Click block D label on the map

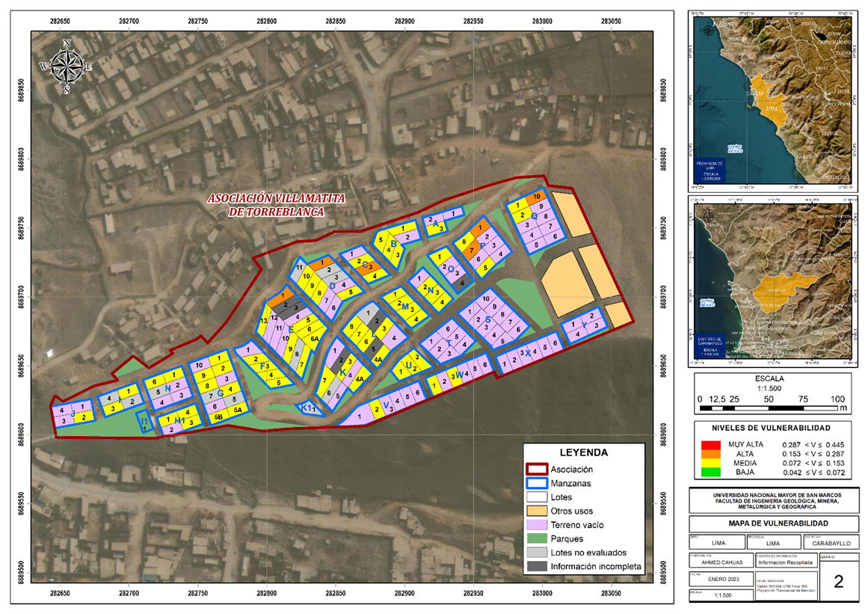(x=333, y=286)
